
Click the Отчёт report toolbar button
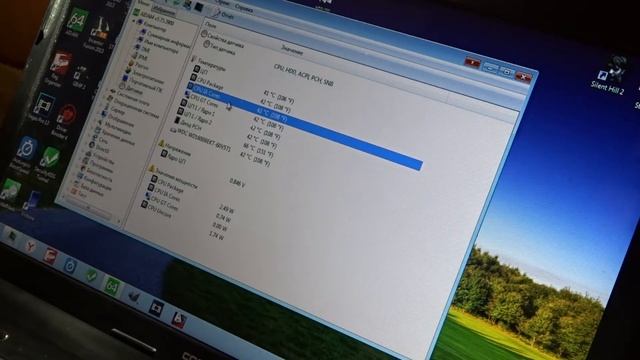click(224, 16)
